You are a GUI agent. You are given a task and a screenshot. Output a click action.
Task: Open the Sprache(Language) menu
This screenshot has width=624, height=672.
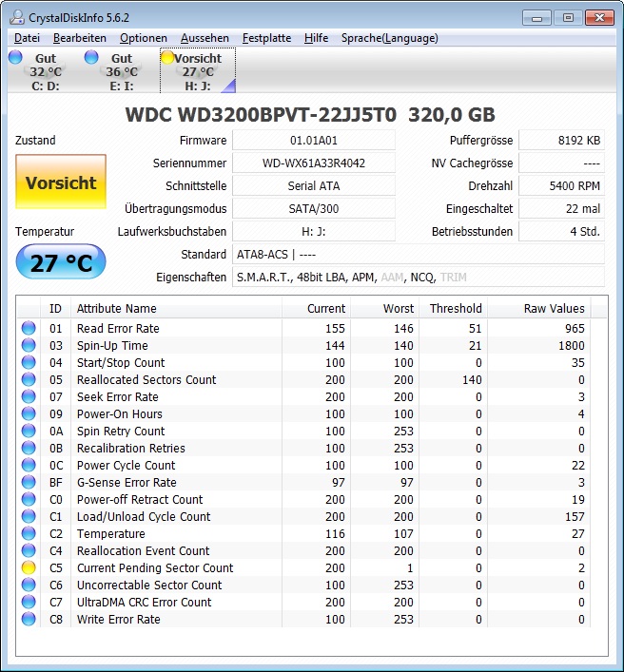coord(389,38)
